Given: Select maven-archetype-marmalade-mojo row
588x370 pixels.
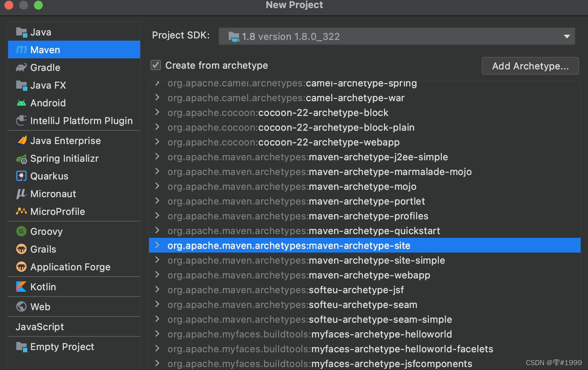Looking at the screenshot, I should pos(364,171).
